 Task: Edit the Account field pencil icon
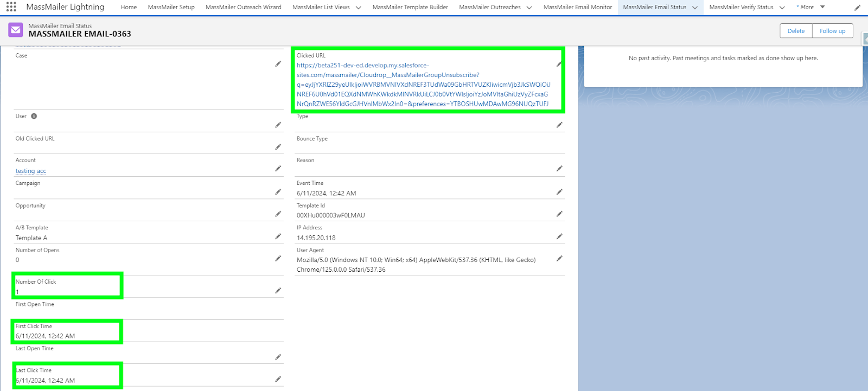click(278, 169)
